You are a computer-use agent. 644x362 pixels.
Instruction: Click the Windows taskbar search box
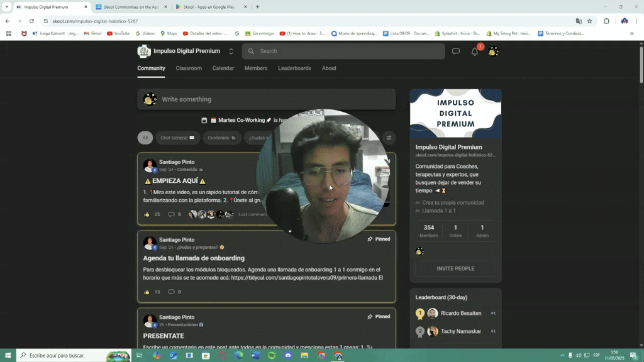(74, 356)
